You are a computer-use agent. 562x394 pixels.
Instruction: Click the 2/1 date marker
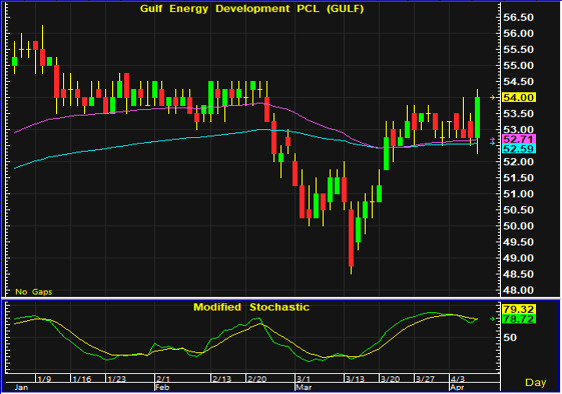[x=163, y=379]
